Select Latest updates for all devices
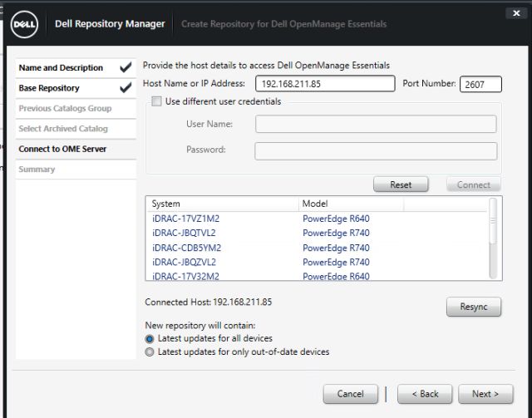The image size is (532, 418). pyautogui.click(x=150, y=338)
